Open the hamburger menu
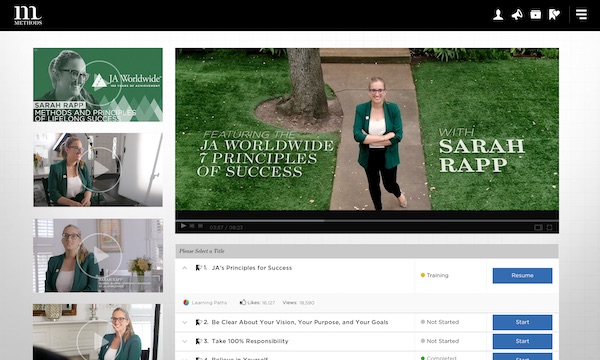600x360 pixels. (581, 15)
